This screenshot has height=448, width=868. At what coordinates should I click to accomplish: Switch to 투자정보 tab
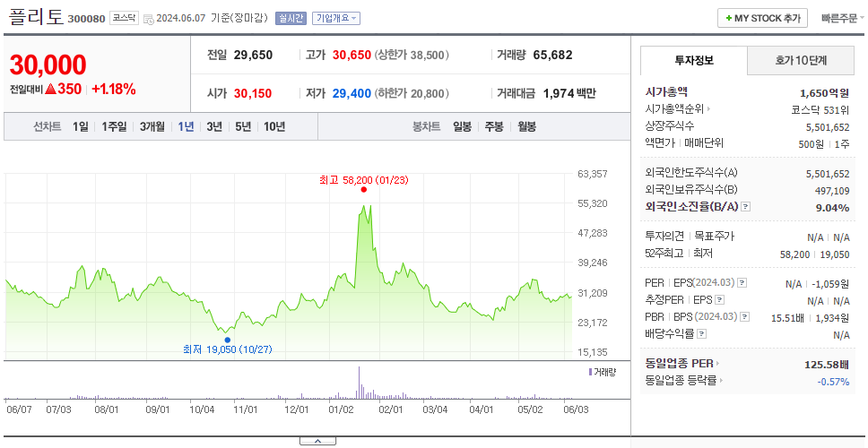(694, 60)
